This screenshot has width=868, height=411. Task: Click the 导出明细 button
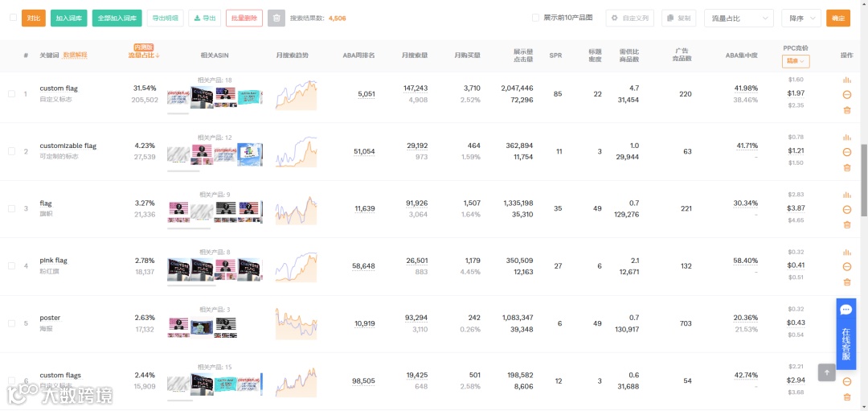pos(165,18)
